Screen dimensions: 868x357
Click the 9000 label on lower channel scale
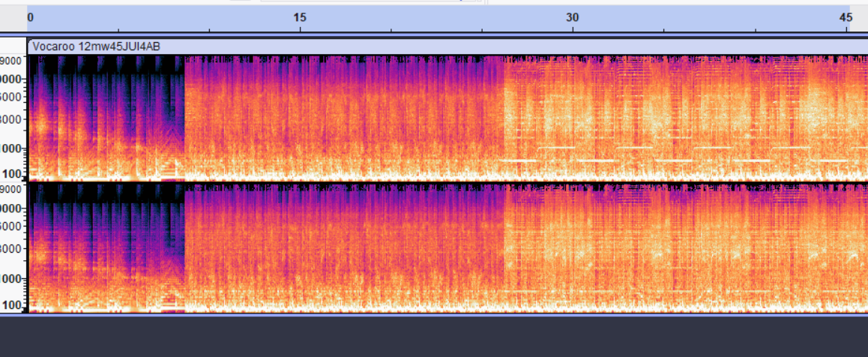point(11,189)
